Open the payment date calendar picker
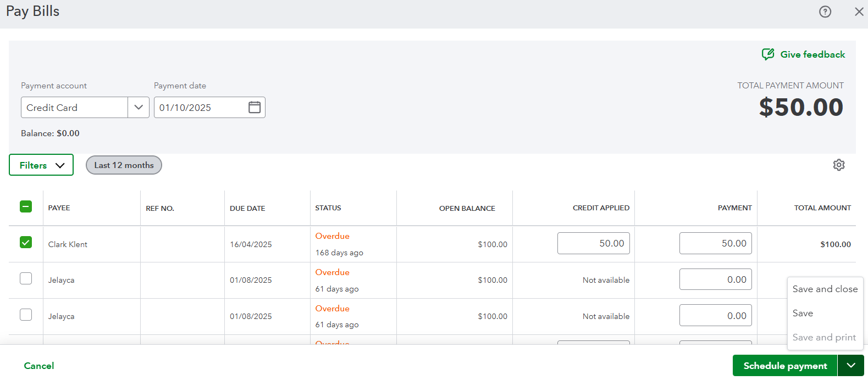This screenshot has width=868, height=386. [x=254, y=108]
